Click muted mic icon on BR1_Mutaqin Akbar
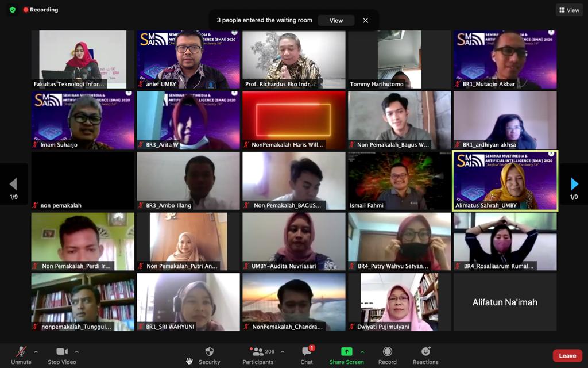Screen dimensions: 588x368 click(x=458, y=84)
